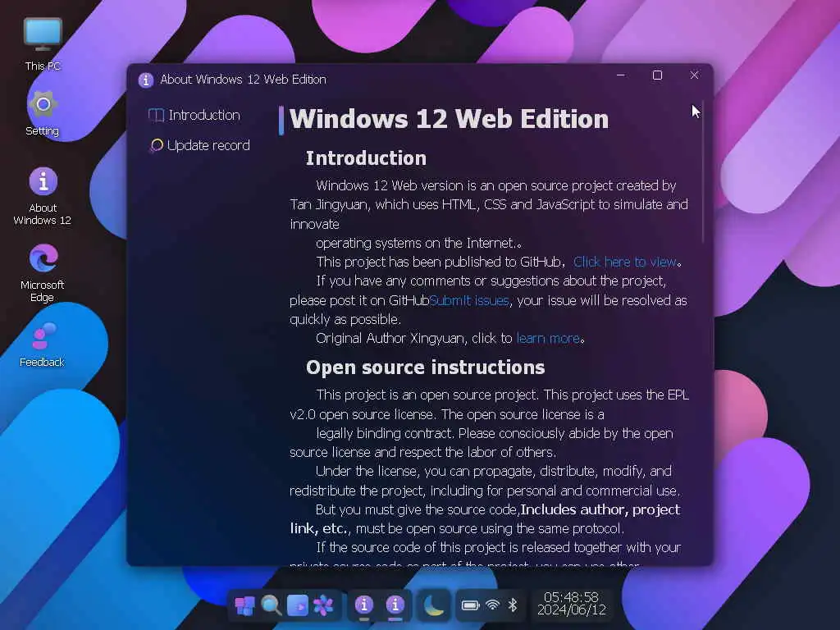Toggle dark mode with the moon icon

(433, 605)
